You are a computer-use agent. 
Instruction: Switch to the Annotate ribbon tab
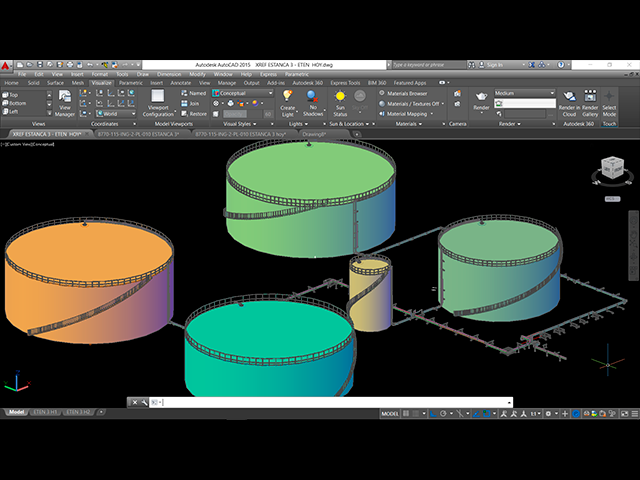click(x=179, y=83)
